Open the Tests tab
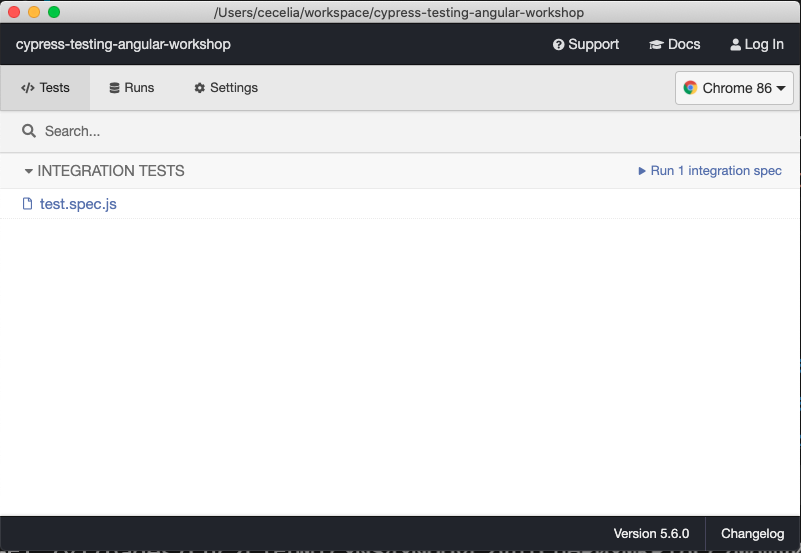The image size is (801, 553). [45, 88]
